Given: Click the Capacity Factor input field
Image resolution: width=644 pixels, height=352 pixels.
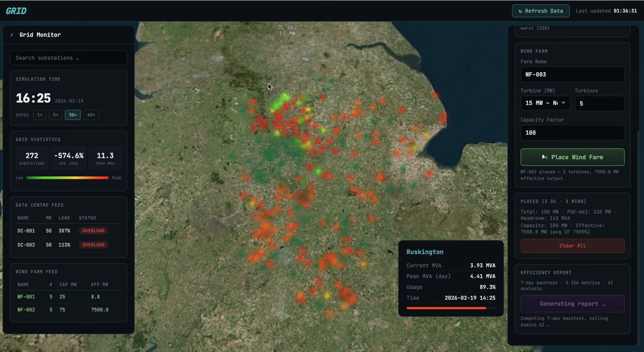Looking at the screenshot, I should [x=572, y=133].
